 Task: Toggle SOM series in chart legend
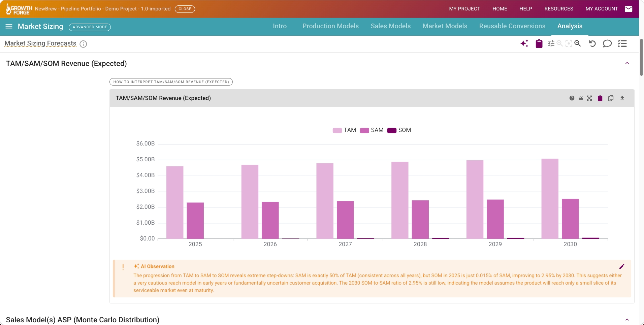coord(399,130)
